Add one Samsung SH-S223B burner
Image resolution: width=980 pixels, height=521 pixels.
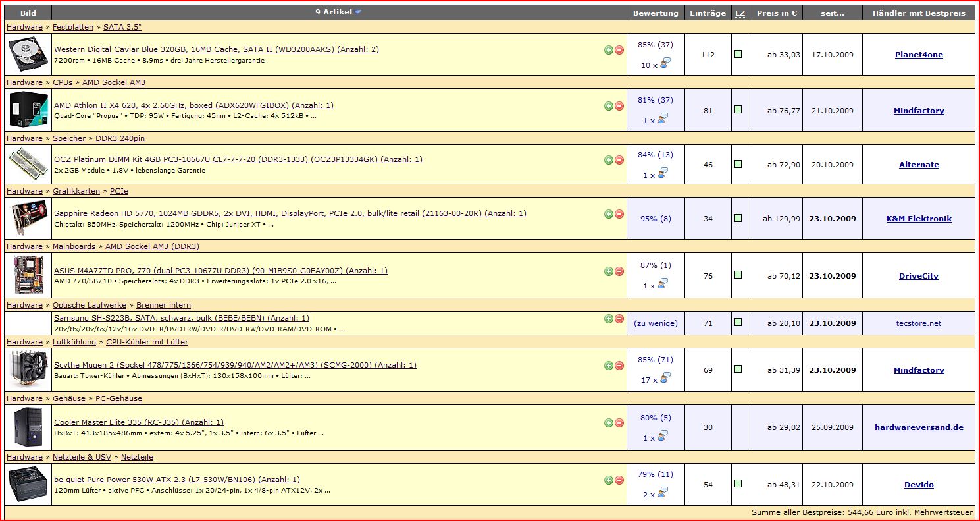click(609, 319)
